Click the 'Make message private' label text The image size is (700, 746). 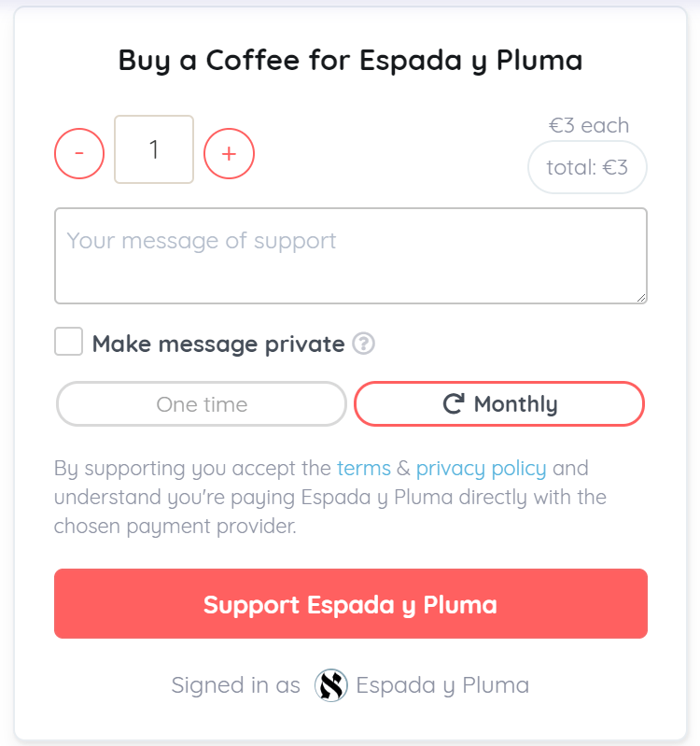tap(218, 345)
